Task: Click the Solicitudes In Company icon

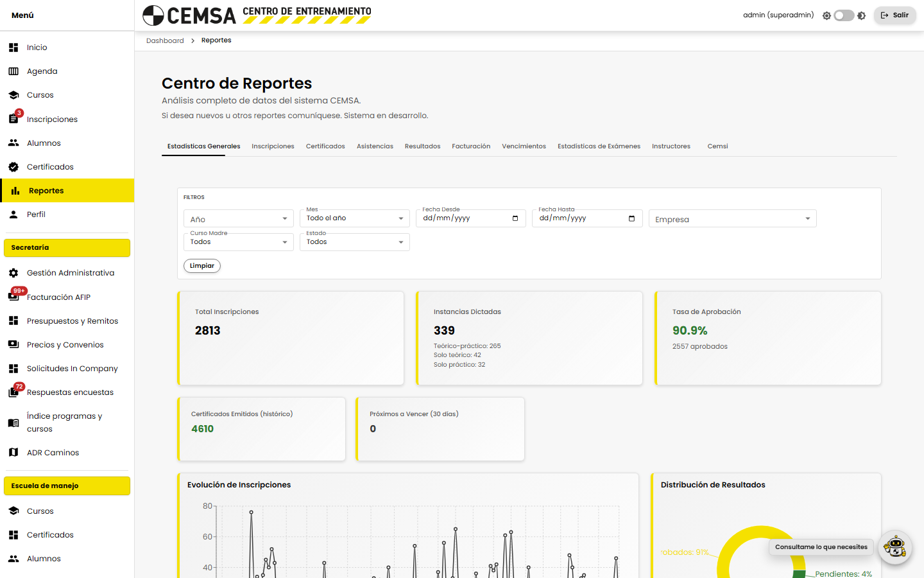Action: tap(13, 369)
